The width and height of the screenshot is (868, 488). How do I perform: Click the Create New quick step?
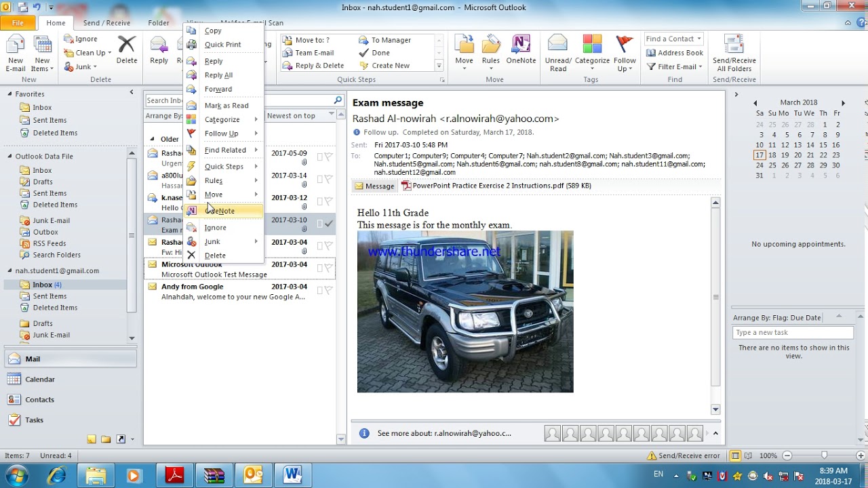[x=384, y=66]
